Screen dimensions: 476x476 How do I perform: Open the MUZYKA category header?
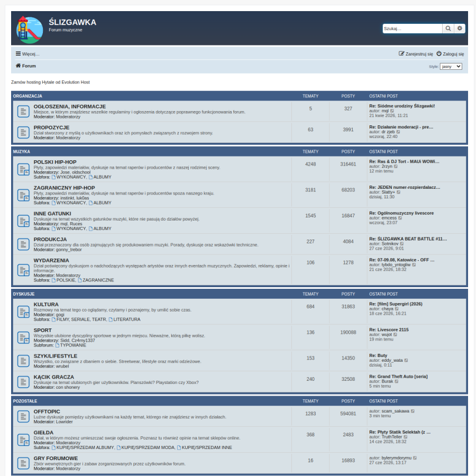[22, 151]
